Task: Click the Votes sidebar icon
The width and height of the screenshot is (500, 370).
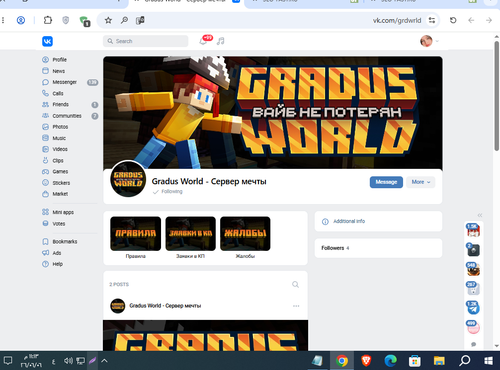Action: 45,223
